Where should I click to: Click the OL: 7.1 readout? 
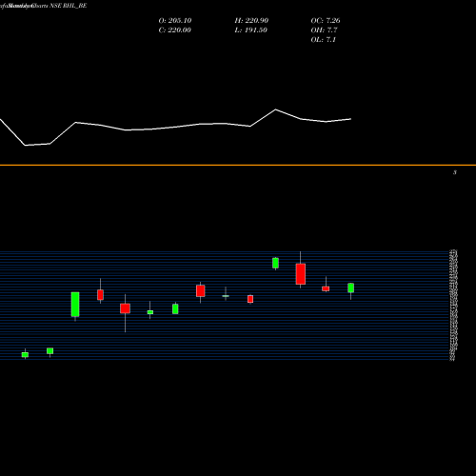[323, 40]
